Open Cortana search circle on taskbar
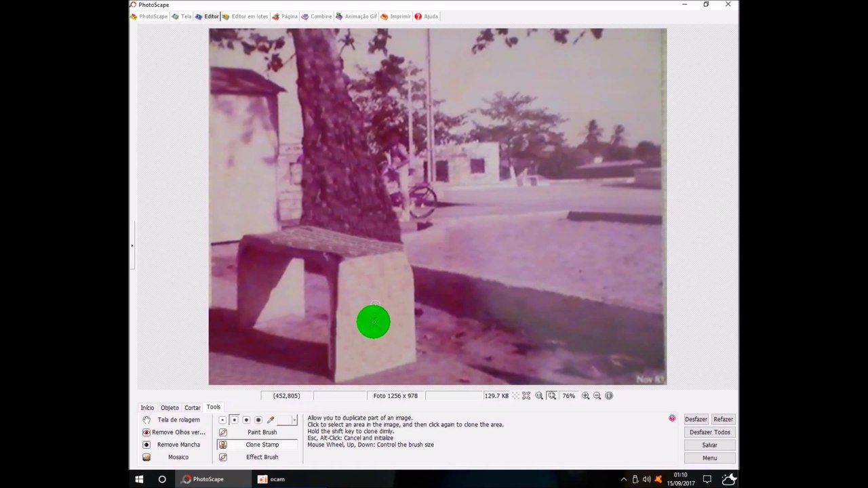Viewport: 868px width, 488px height. point(162,479)
